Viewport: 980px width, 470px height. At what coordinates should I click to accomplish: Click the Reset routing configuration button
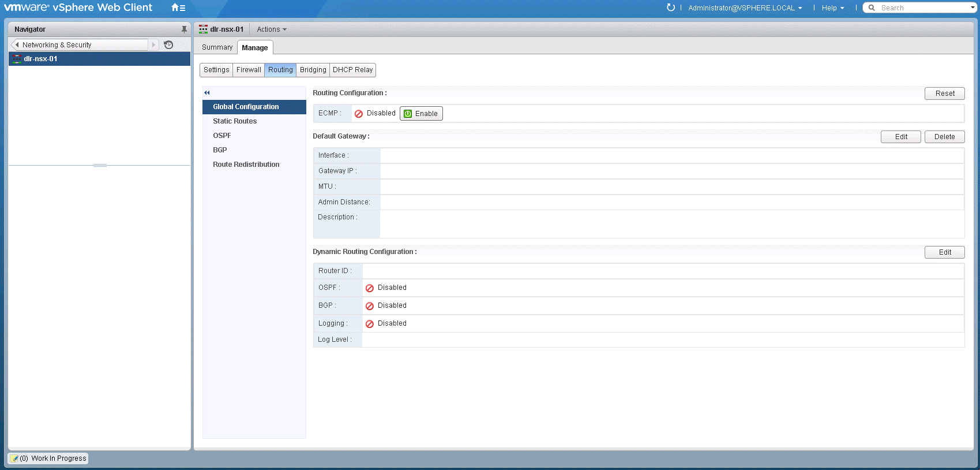(x=944, y=94)
